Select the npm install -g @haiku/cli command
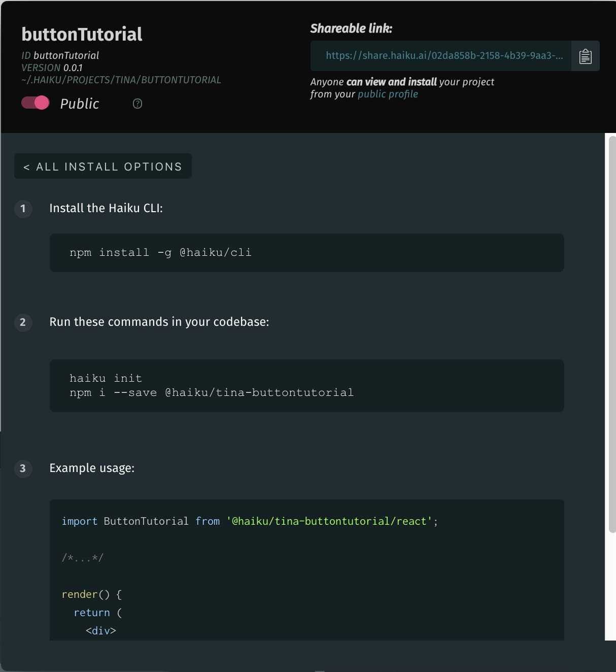Image resolution: width=616 pixels, height=672 pixels. point(160,252)
